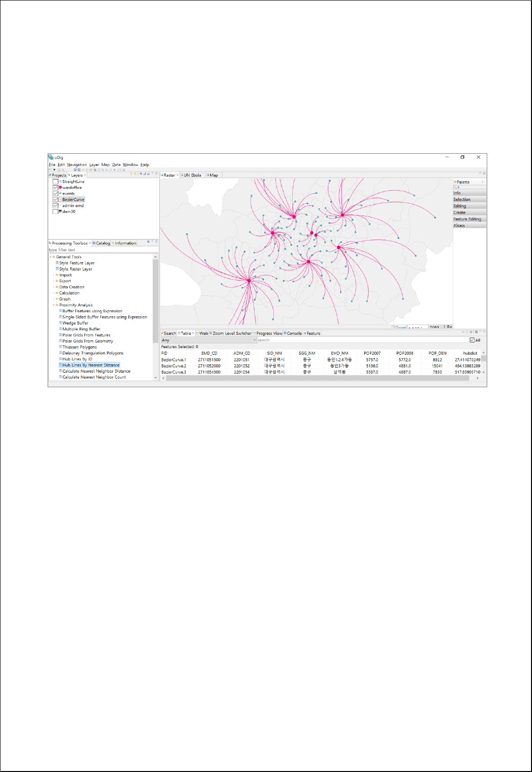Click the Thiessen Polygons tool icon

[x=60, y=347]
